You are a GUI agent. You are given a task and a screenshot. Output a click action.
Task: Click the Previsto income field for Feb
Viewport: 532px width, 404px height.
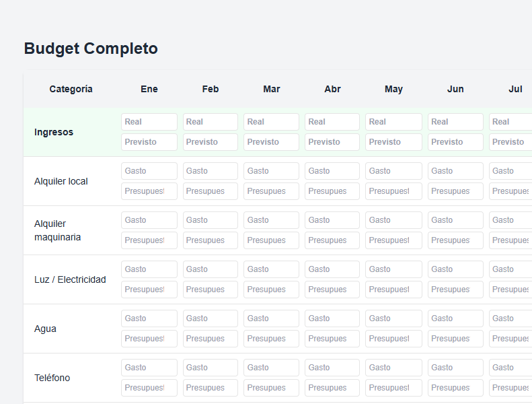click(x=210, y=142)
